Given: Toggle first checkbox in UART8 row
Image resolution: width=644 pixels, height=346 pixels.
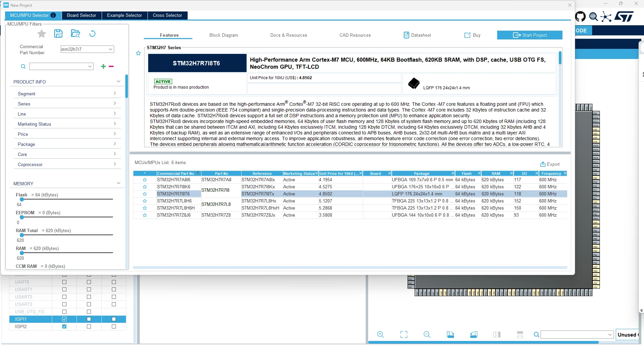Looking at the screenshot, I should [x=64, y=282].
